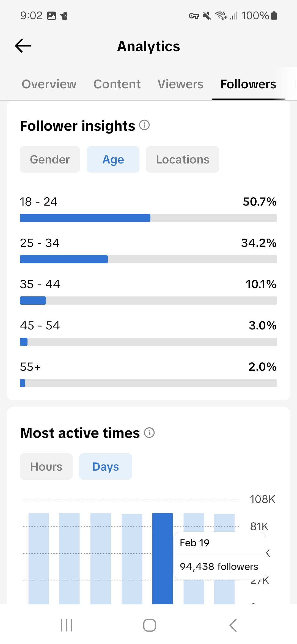Tap the Android home button
The image size is (297, 644).
(150, 625)
